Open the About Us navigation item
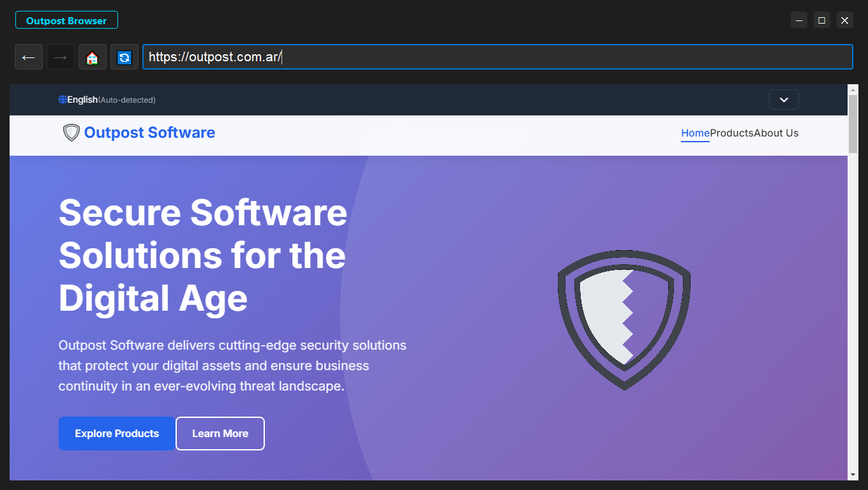Image resolution: width=868 pixels, height=490 pixels. click(776, 133)
